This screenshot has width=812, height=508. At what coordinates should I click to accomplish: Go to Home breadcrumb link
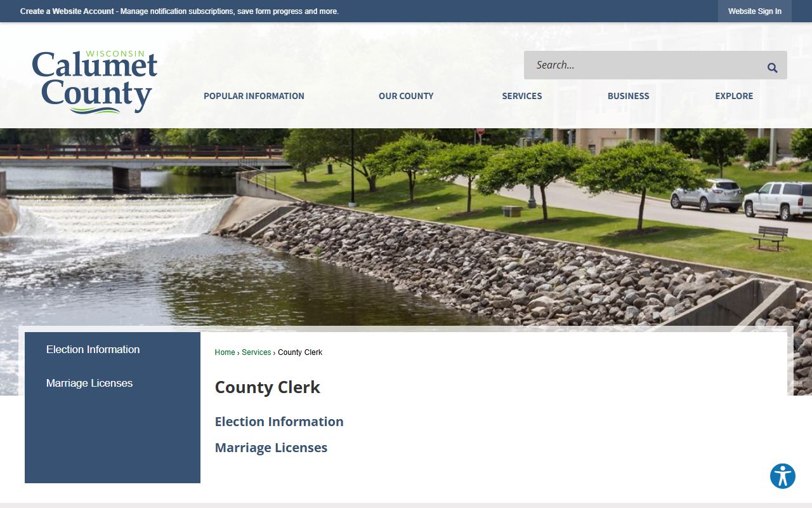tap(225, 352)
